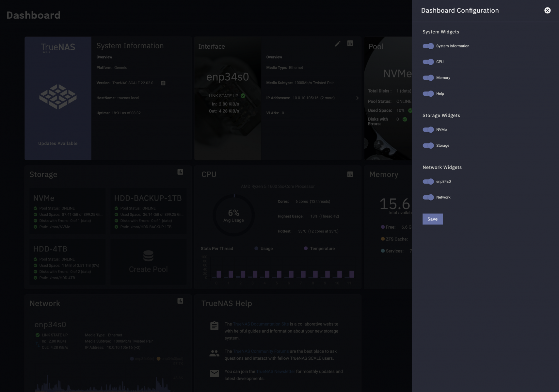Click the community people icon in Help

[x=214, y=353]
